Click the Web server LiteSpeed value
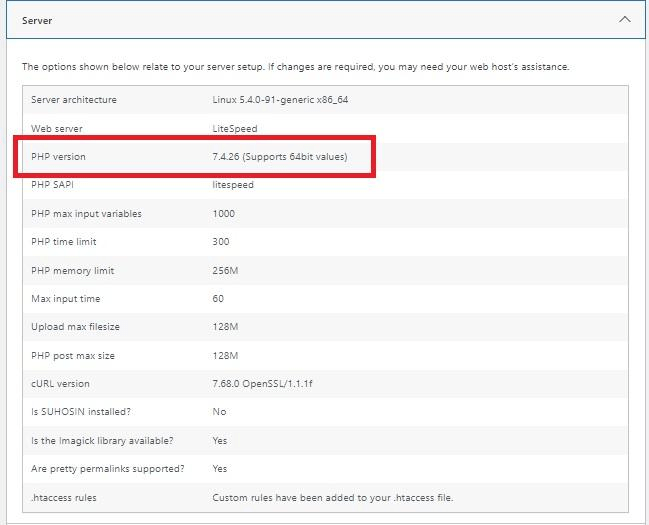 233,129
